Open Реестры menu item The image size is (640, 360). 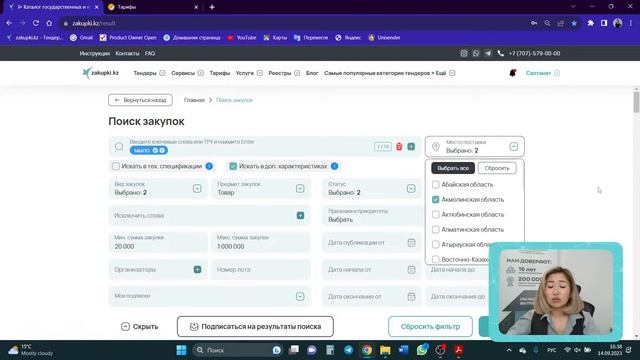(280, 73)
